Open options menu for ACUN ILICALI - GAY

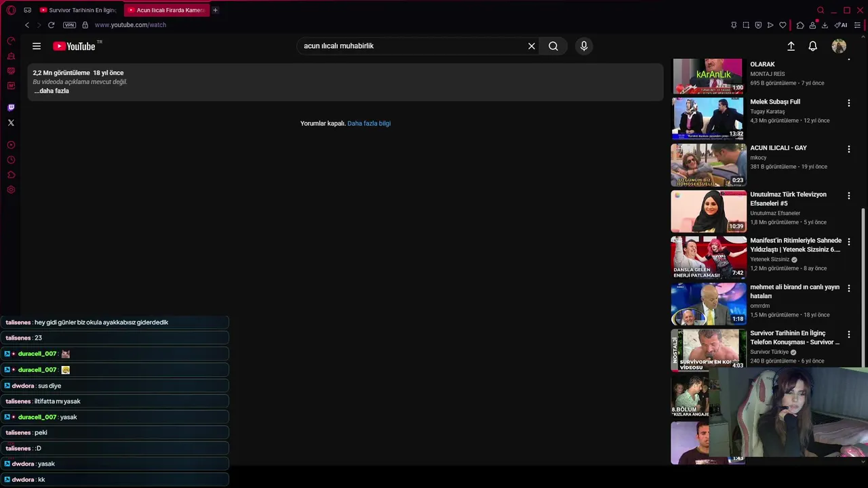point(848,149)
